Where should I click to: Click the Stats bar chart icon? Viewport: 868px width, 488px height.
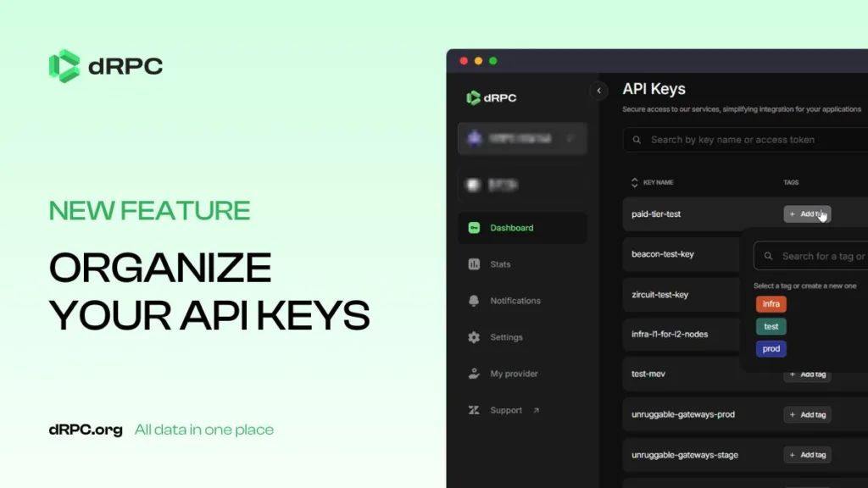coord(474,264)
